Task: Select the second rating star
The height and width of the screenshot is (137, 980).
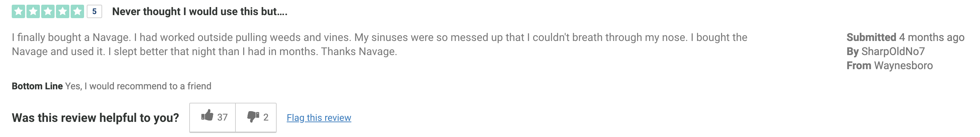Action: tap(33, 11)
